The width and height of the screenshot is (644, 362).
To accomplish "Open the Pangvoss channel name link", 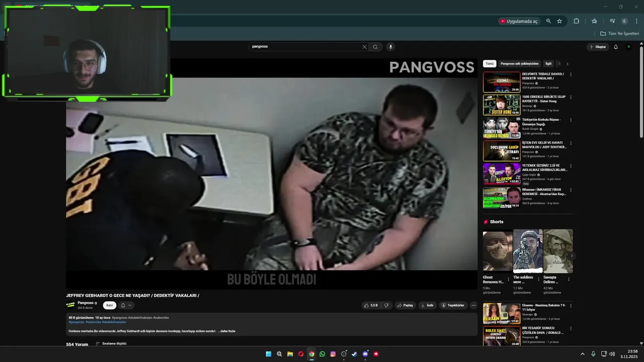I will tap(86, 303).
